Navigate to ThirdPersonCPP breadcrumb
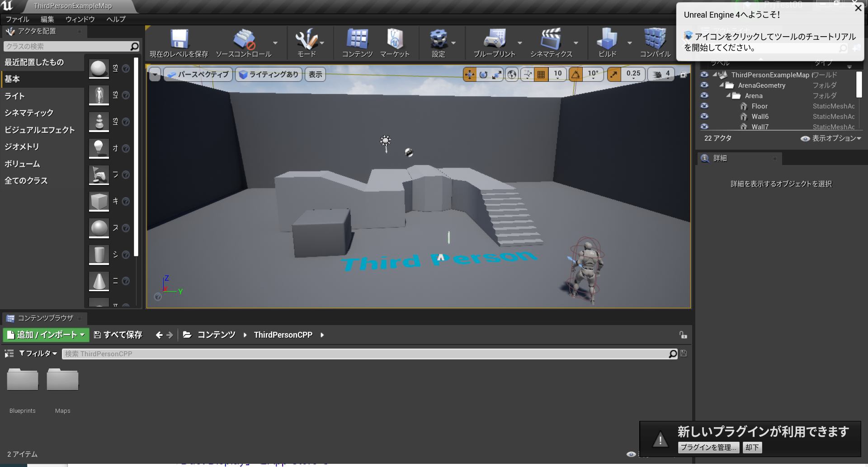This screenshot has width=868, height=467. point(283,335)
